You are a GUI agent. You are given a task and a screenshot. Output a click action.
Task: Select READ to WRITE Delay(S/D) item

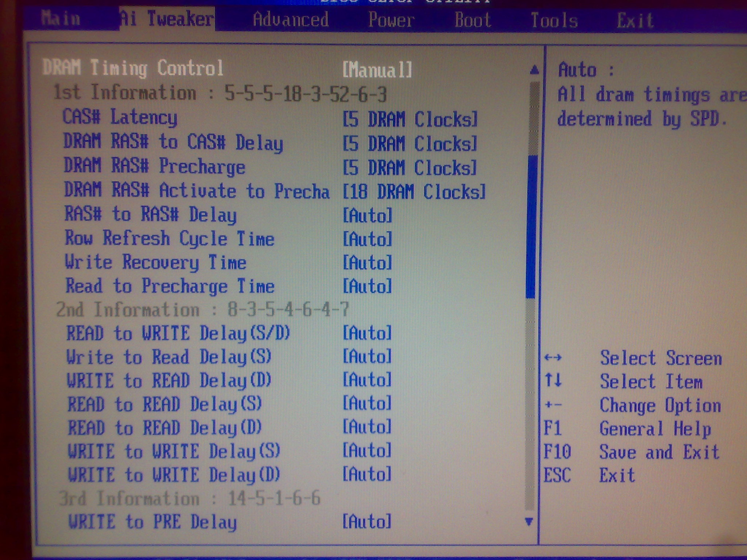(178, 333)
